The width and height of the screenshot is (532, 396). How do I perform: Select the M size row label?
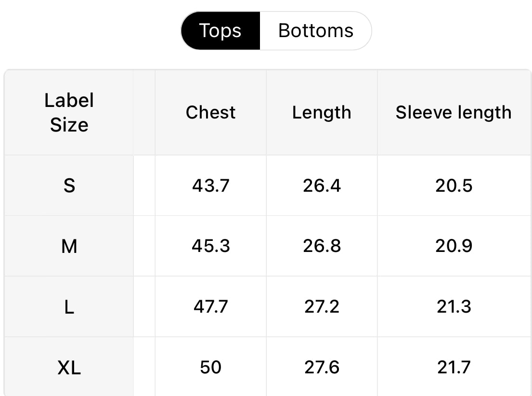[x=69, y=246]
